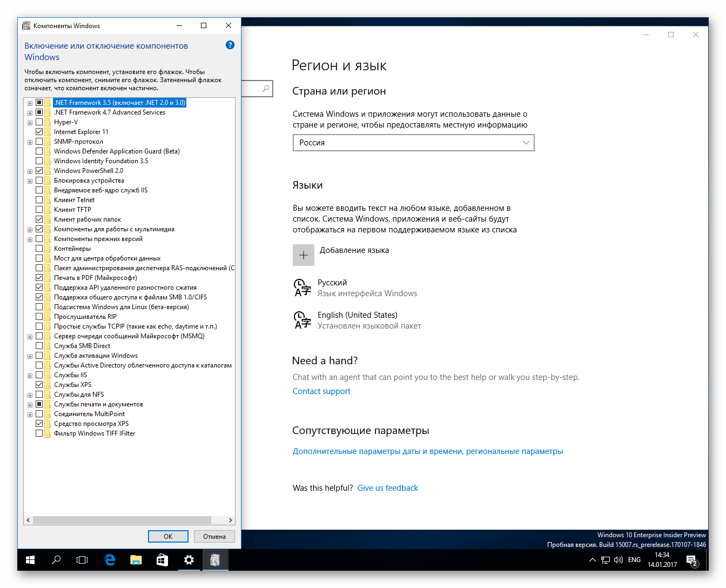
Task: Select Windows Identity Foundation 3.5 row
Action: coord(101,161)
